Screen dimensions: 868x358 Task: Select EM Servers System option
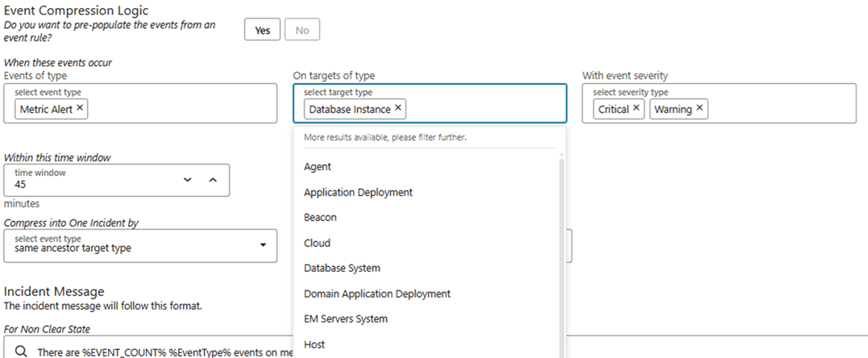pyautogui.click(x=345, y=318)
